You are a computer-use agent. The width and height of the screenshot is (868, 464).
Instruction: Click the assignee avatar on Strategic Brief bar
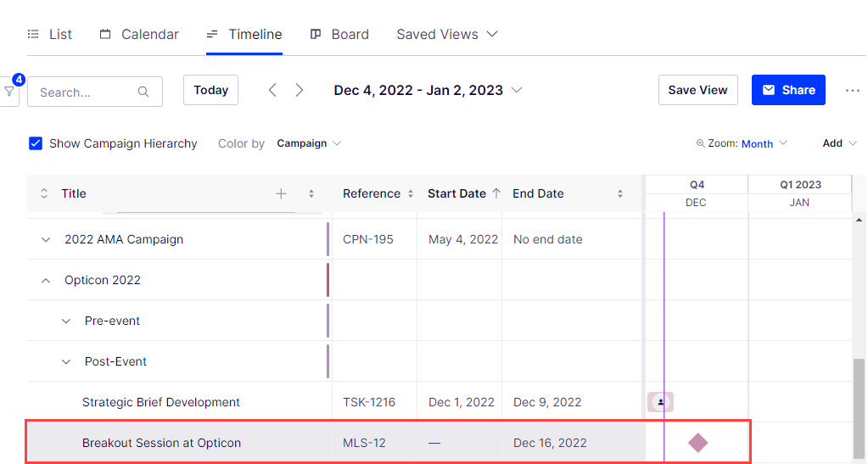pyautogui.click(x=660, y=402)
